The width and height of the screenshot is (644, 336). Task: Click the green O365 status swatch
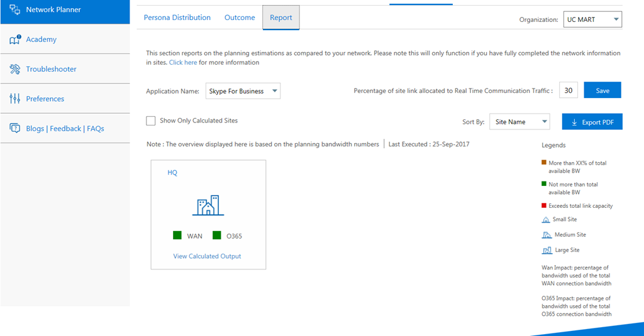(217, 236)
